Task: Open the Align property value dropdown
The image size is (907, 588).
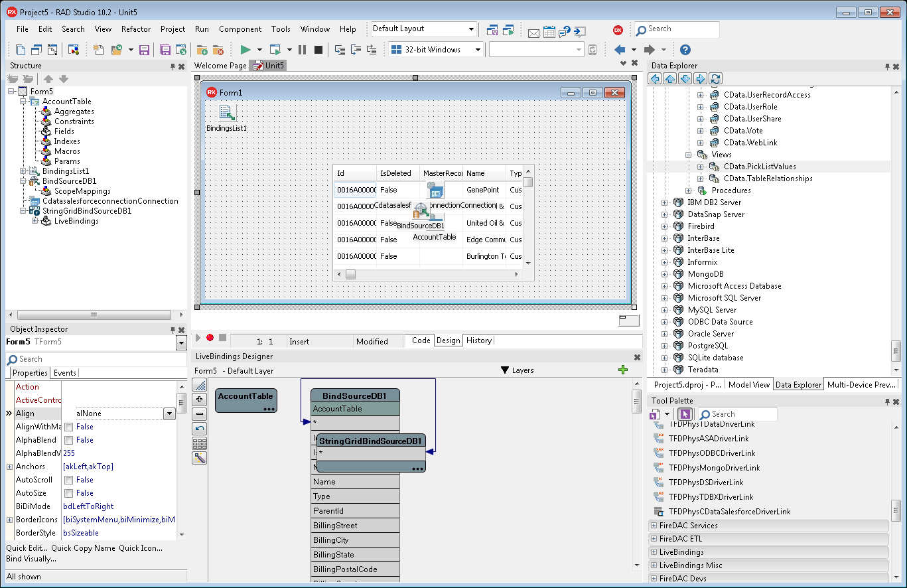Action: pyautogui.click(x=169, y=413)
